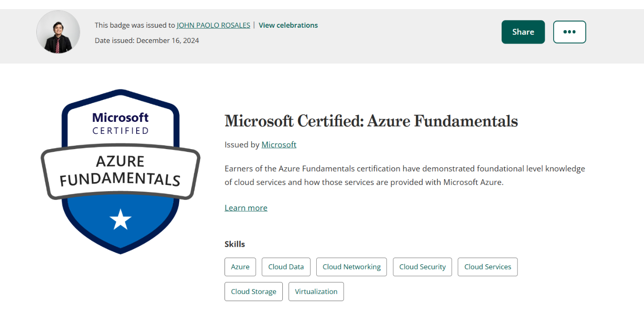Select the Azure skill tag

pyautogui.click(x=240, y=267)
